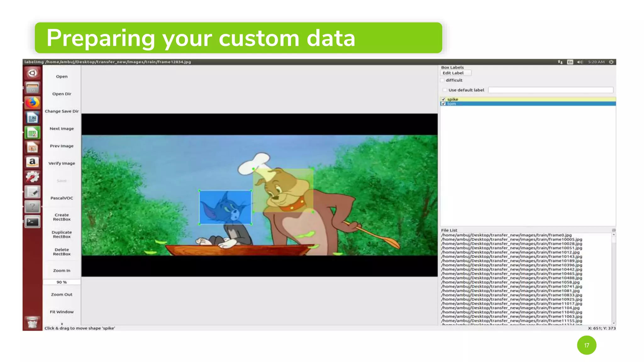Enable the Use default label checkbox
This screenshot has width=644, height=362.
(445, 90)
